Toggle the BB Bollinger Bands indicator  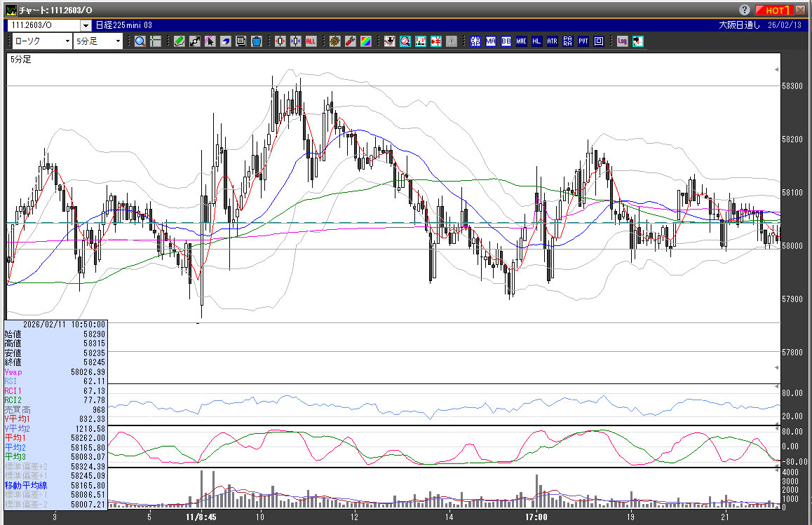(x=506, y=41)
